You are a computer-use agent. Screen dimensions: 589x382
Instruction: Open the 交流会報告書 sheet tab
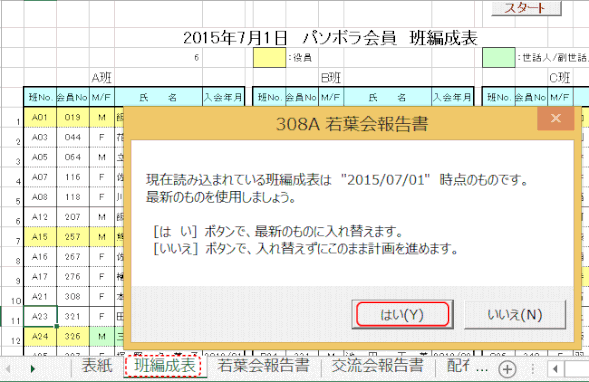pos(377,365)
